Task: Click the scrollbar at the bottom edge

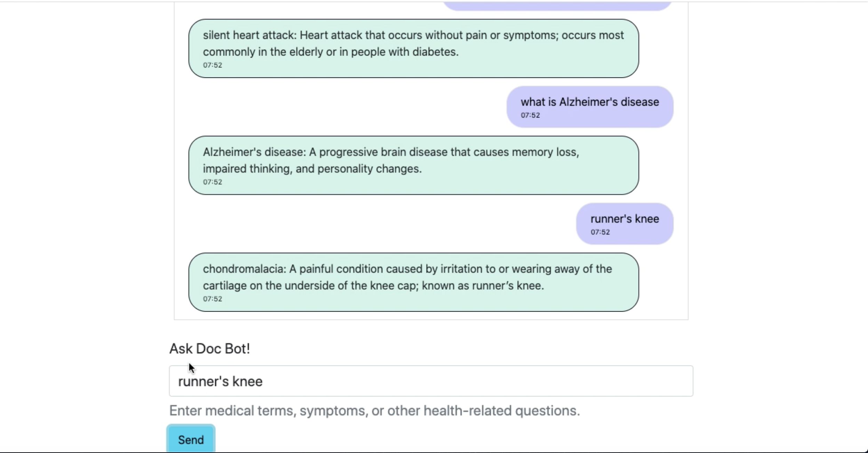Action: (x=434, y=451)
